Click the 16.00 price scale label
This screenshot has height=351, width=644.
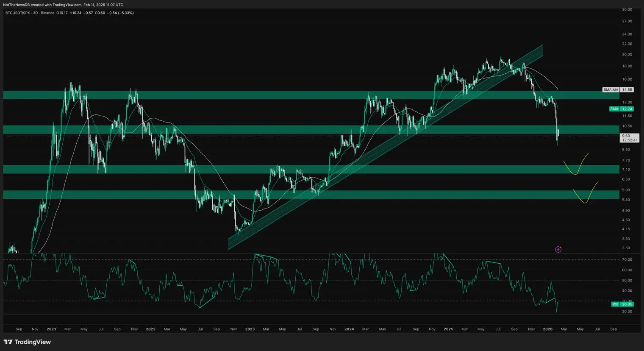627,79
